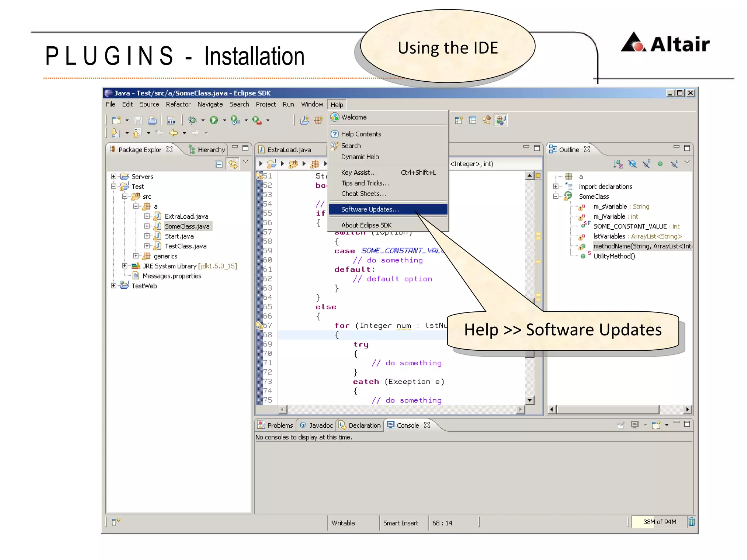The image size is (747, 560).
Task: Click the Next Annotation down-arrow icon
Action: point(116,133)
